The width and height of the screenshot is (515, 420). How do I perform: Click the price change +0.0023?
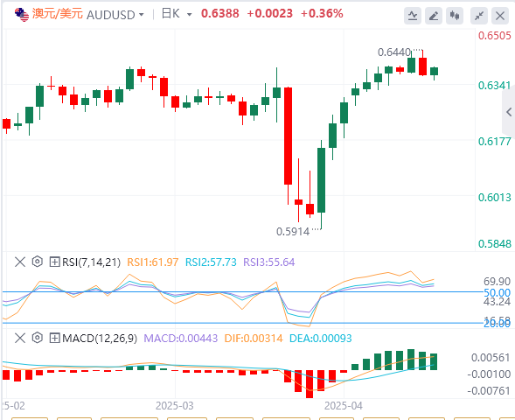click(x=269, y=13)
